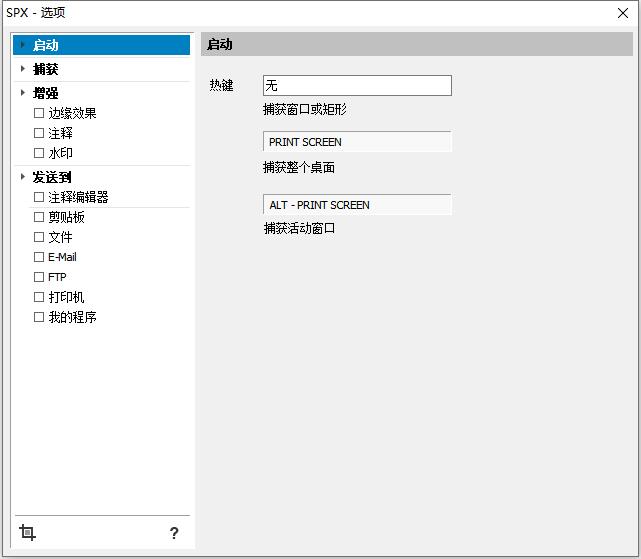The height and width of the screenshot is (559, 641).
Task: Collapse the 增强 section arrow
Action: 23,93
